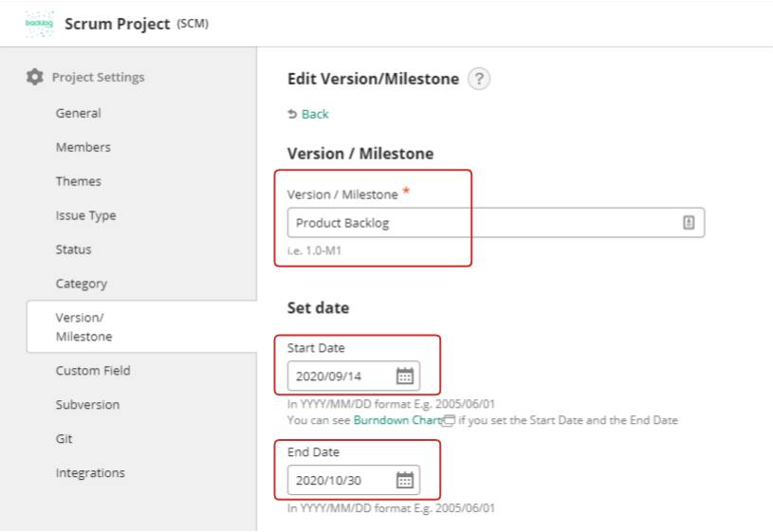Navigate to Status settings
773x532 pixels.
coord(73,249)
